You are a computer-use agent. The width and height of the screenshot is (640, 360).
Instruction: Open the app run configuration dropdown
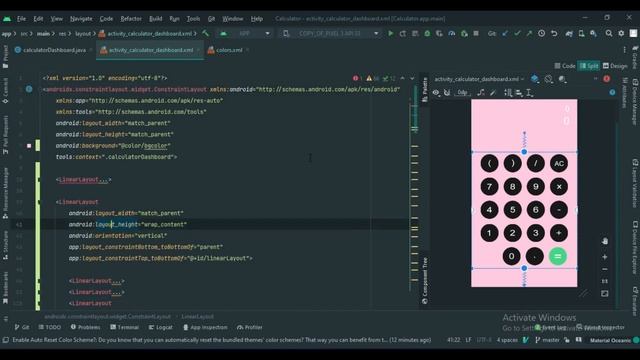click(246, 33)
